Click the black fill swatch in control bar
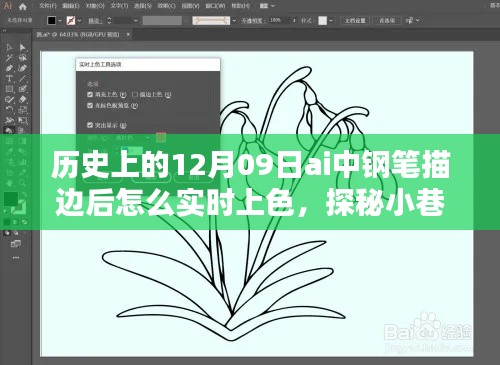 (x=51, y=21)
